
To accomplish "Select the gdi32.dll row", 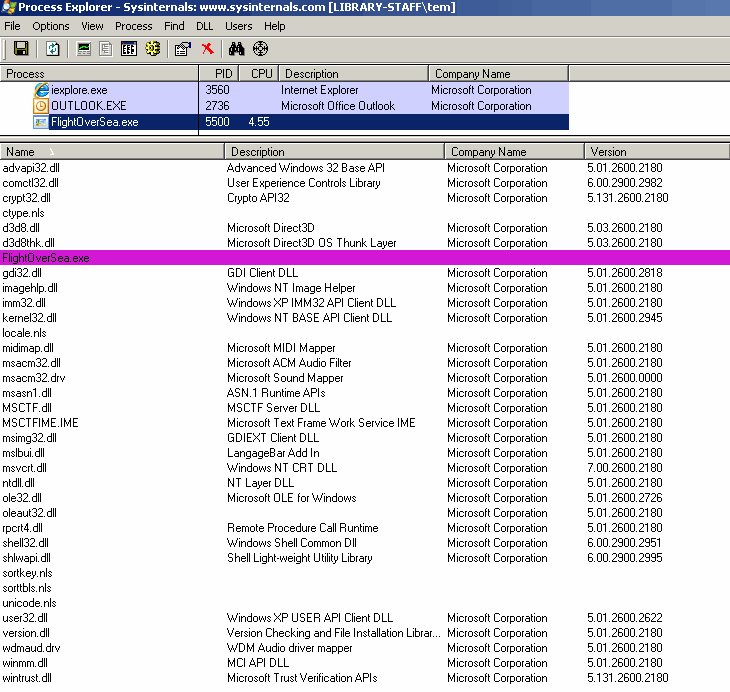I will [365, 273].
